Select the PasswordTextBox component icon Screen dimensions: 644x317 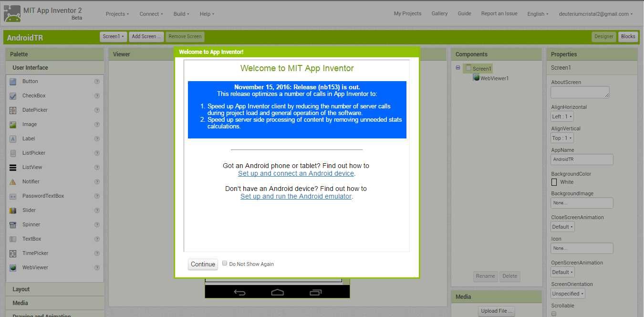pyautogui.click(x=13, y=196)
